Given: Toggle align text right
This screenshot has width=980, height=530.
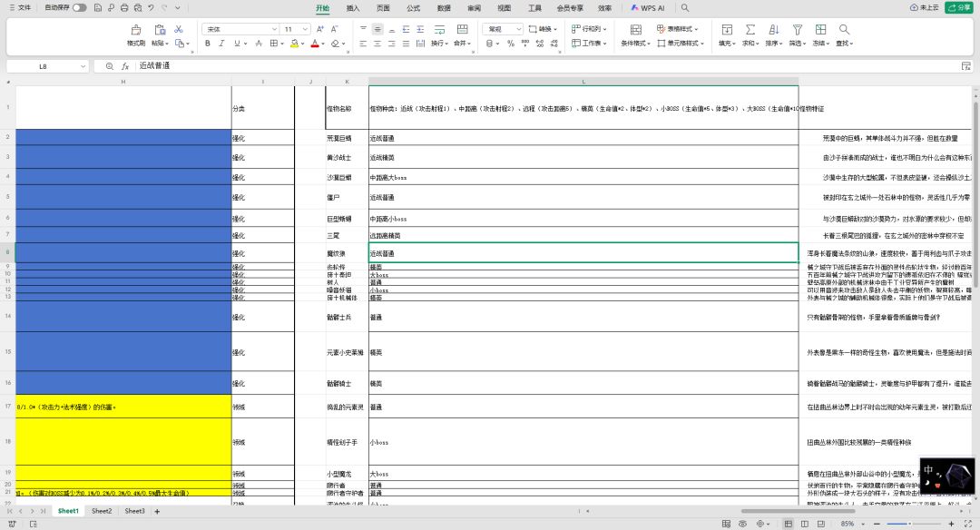Looking at the screenshot, I should tap(392, 44).
